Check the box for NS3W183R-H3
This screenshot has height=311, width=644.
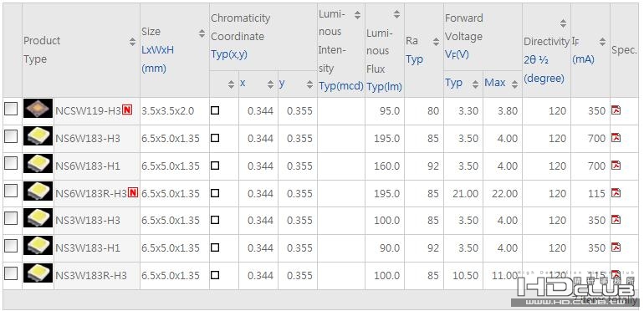[11, 273]
